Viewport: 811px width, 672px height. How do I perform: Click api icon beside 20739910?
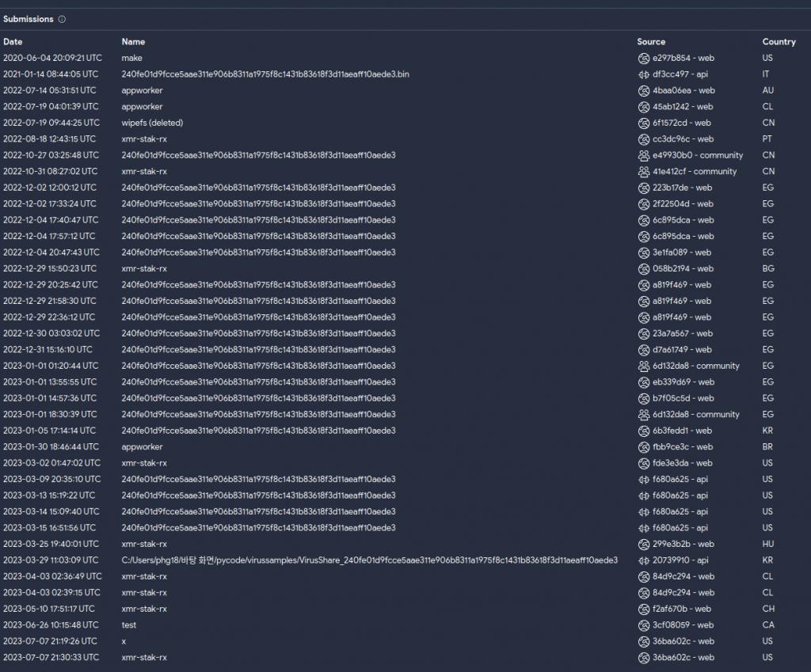643,560
